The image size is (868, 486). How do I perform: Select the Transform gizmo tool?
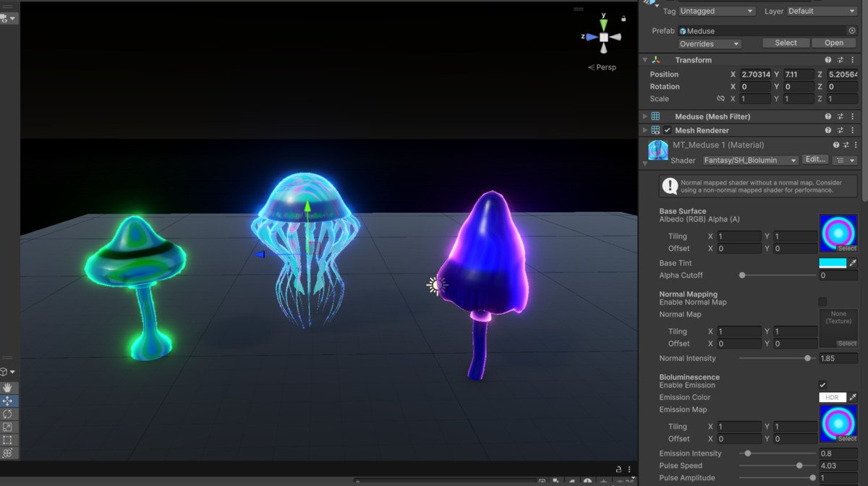[x=9, y=452]
